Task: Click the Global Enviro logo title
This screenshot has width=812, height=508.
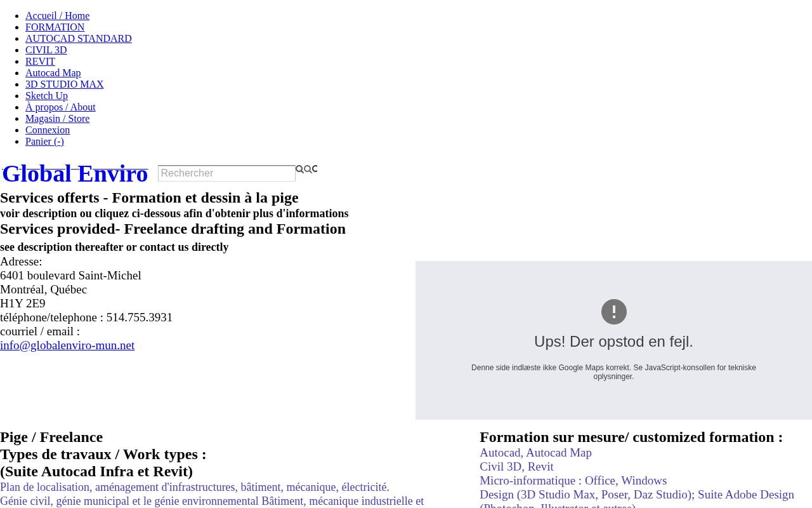Action: point(75,173)
